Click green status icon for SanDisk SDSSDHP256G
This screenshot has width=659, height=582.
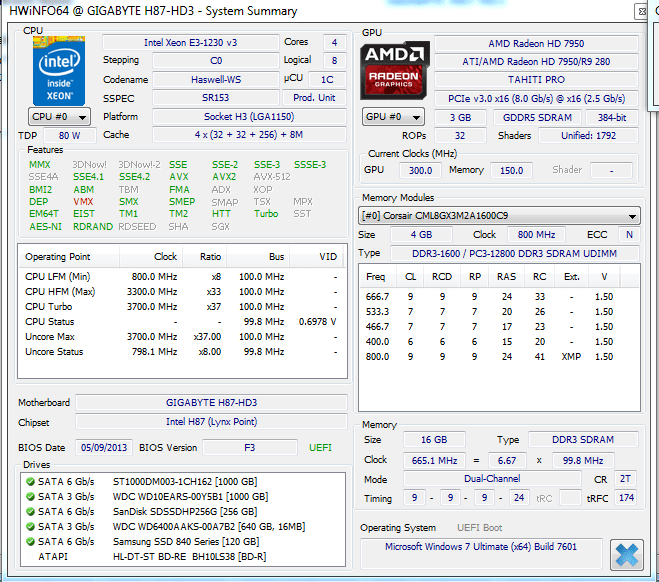(x=30, y=512)
